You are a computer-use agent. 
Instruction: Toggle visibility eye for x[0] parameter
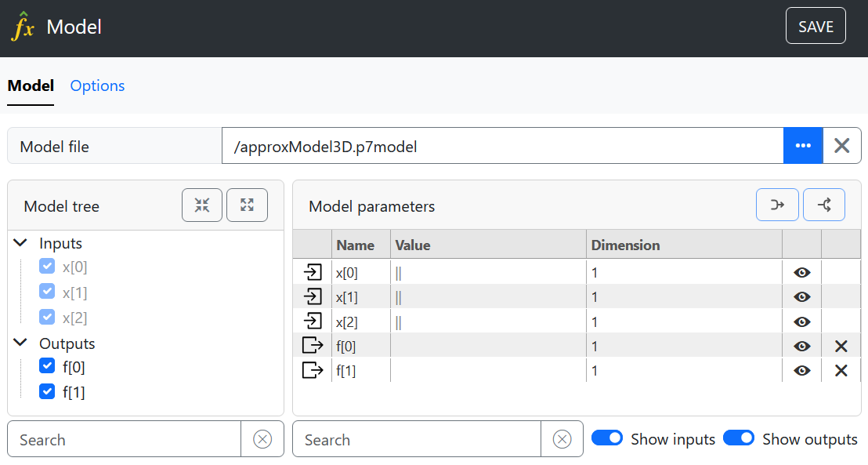pos(801,273)
